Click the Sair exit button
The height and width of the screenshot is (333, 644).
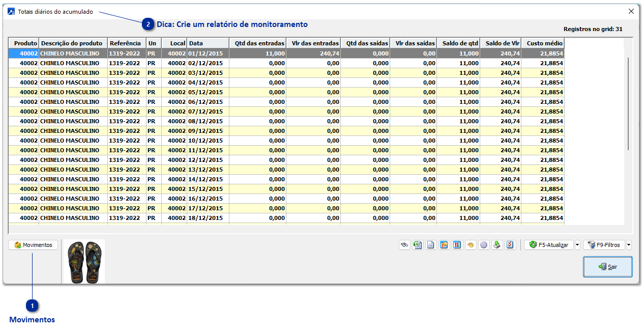click(x=607, y=267)
